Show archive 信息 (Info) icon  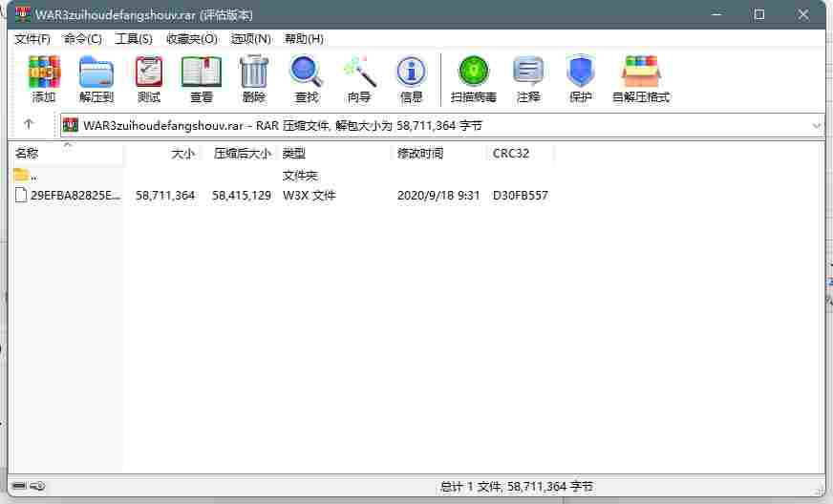[411, 79]
